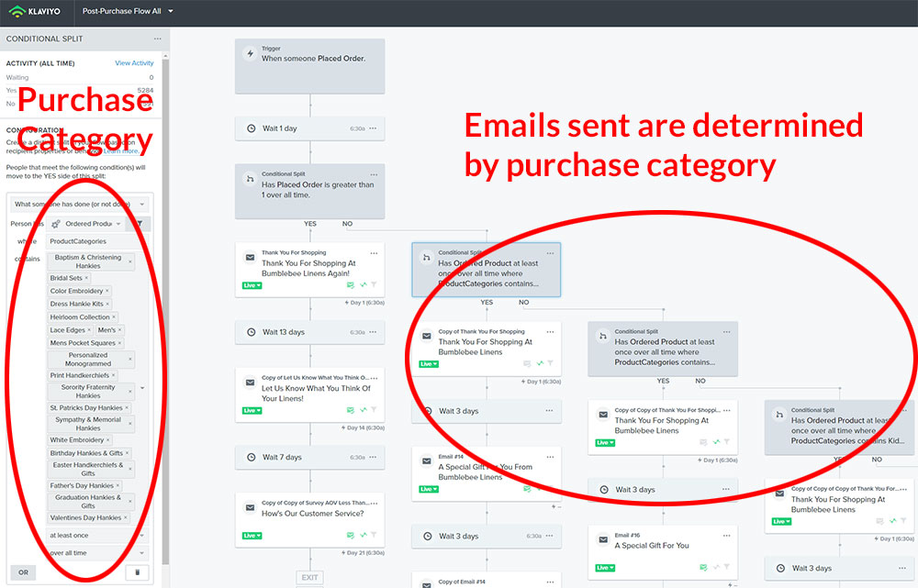This screenshot has height=588, width=918.
Task: Open Thank You For Shopping Again email envelope
Action: pyautogui.click(x=251, y=258)
